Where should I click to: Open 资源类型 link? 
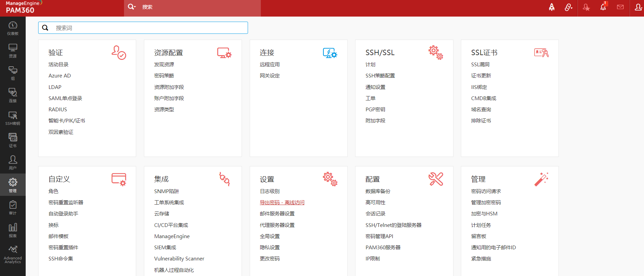click(164, 110)
